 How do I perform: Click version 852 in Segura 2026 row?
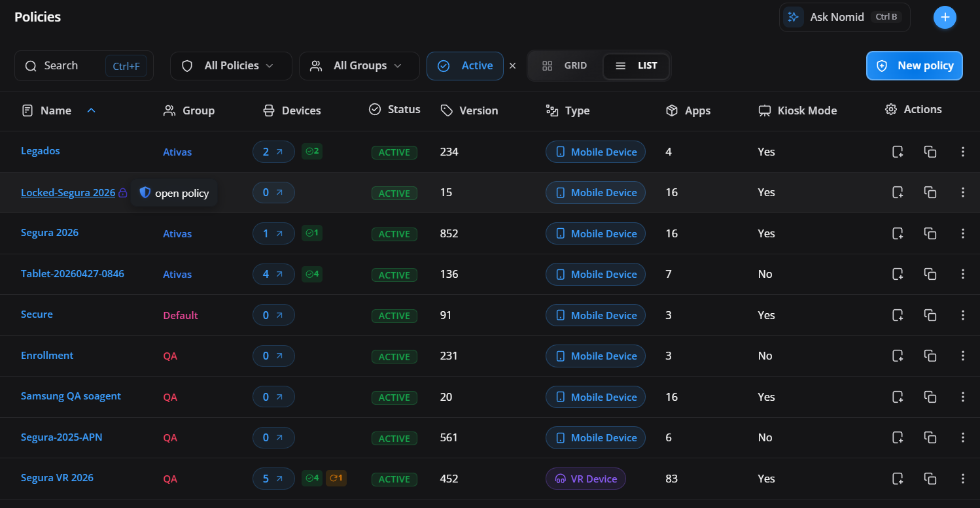point(449,233)
